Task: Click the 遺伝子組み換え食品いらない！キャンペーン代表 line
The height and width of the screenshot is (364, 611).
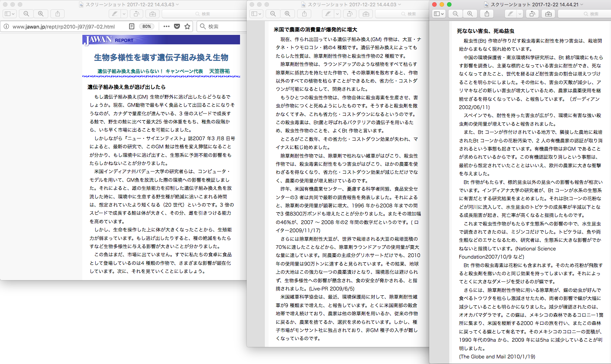Action: tap(150, 71)
